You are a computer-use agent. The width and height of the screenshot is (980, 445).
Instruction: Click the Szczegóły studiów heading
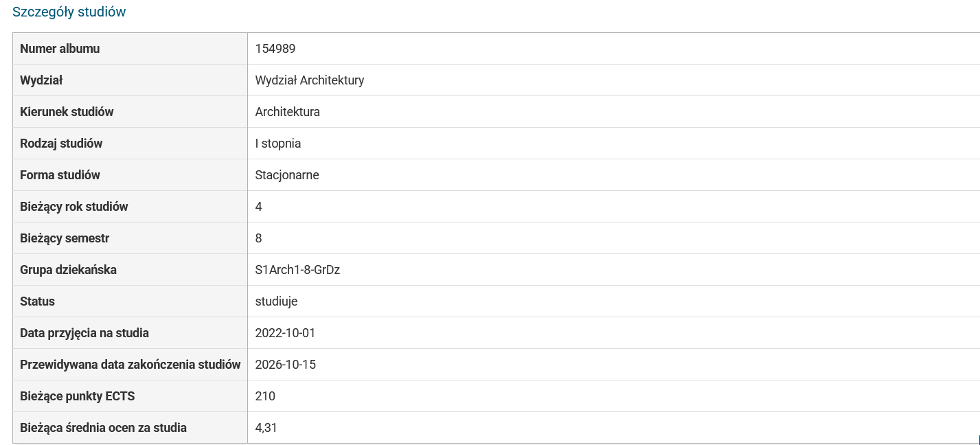[x=69, y=12]
